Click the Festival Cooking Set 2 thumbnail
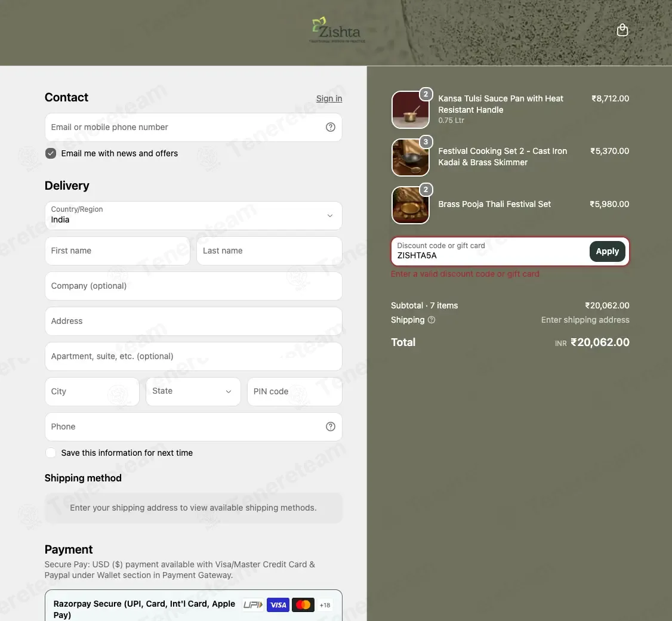Viewport: 672px width, 621px height. pos(410,157)
